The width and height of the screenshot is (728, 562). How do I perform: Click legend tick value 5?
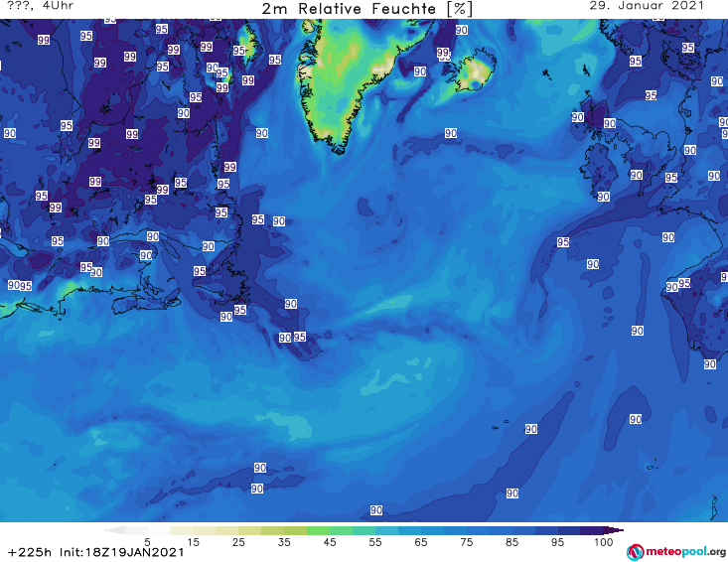(x=147, y=542)
